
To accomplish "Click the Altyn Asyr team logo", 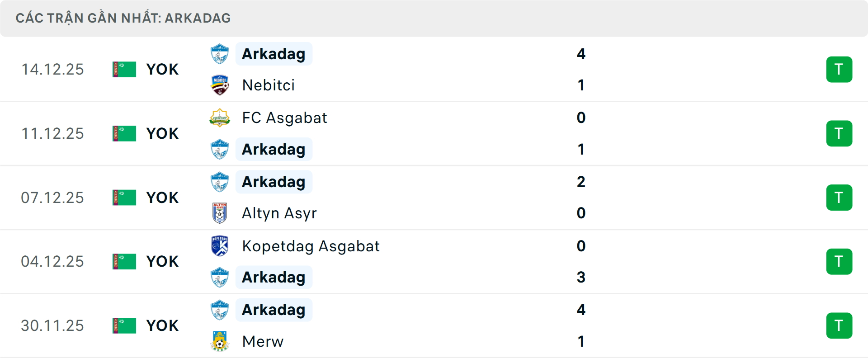I will tap(220, 213).
